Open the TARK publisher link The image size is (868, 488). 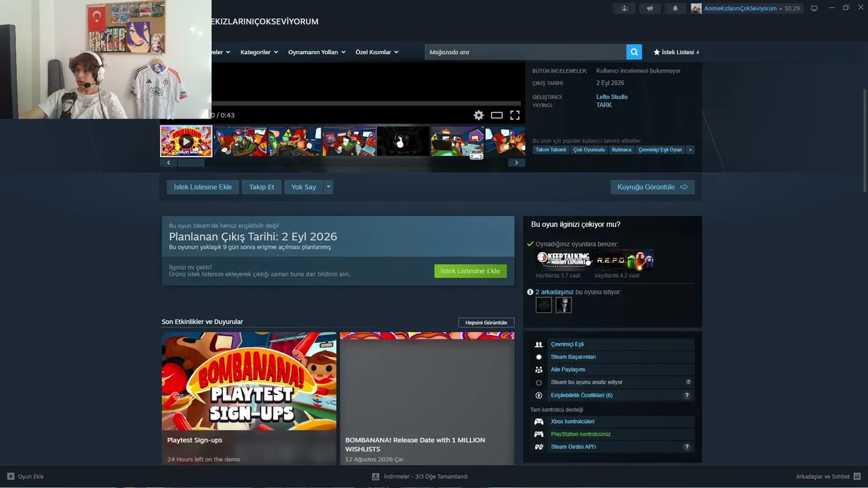tap(604, 105)
